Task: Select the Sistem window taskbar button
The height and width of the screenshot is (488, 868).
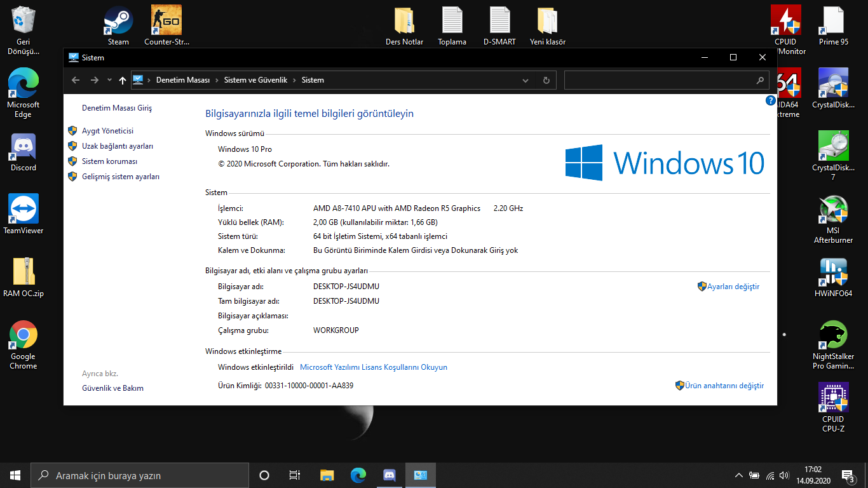Action: click(421, 475)
